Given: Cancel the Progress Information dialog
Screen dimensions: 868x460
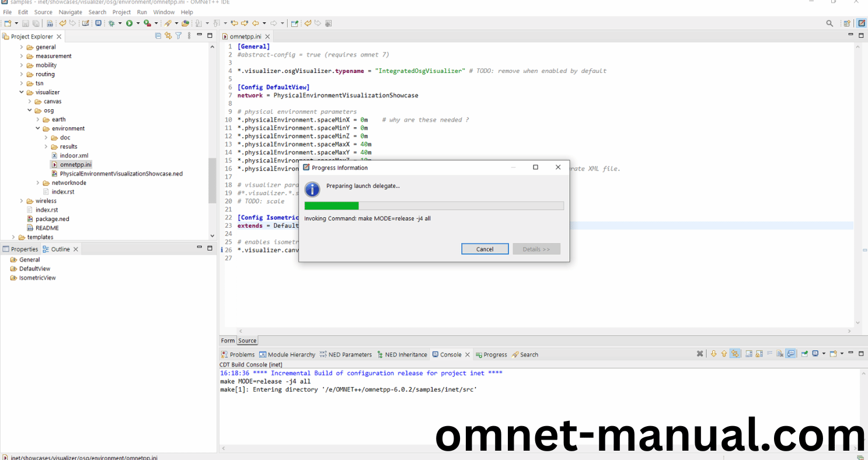Looking at the screenshot, I should point(484,249).
